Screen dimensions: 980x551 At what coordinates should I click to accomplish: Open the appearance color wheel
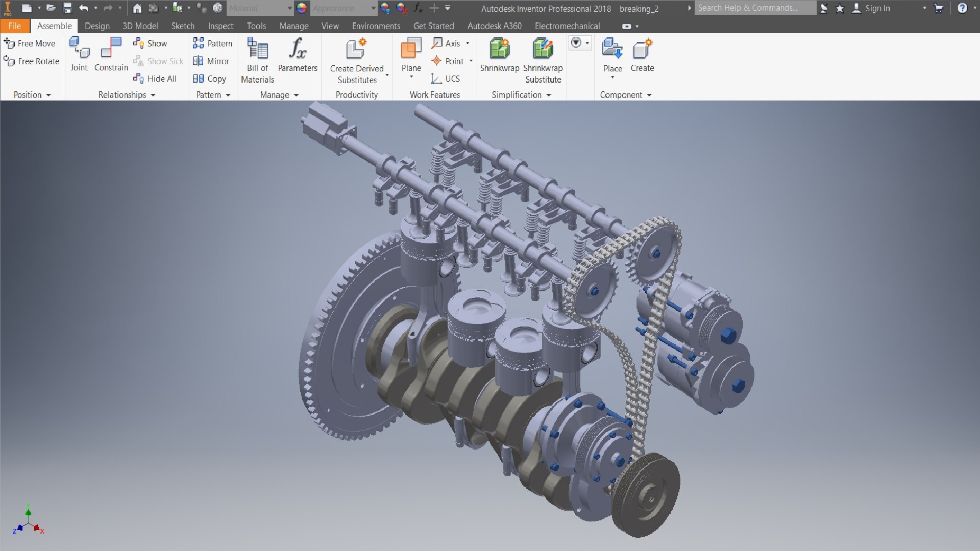click(x=302, y=8)
